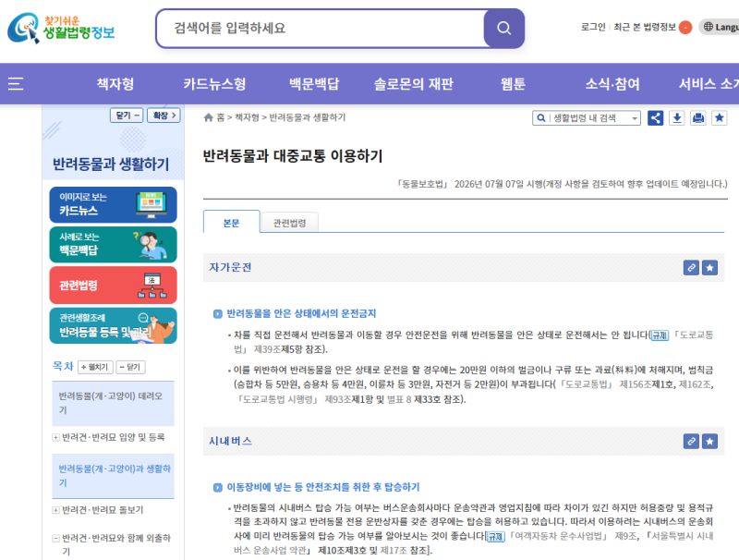The height and width of the screenshot is (560, 739).
Task: Open the 웹툰 menu
Action: [x=513, y=84]
